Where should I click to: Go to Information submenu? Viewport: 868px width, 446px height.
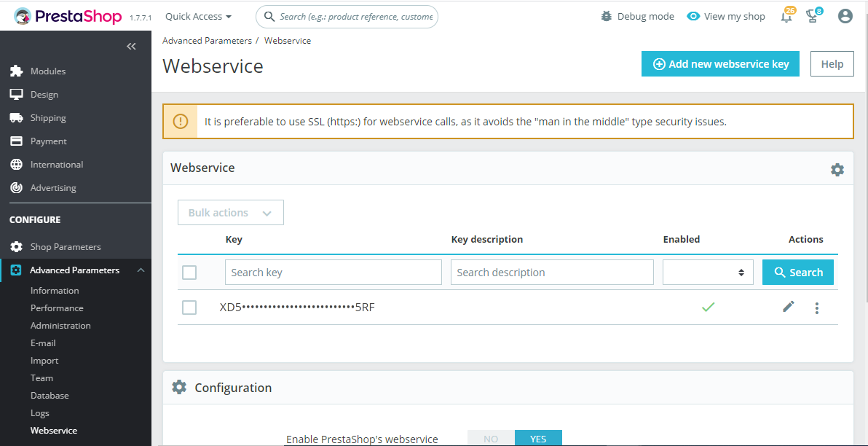click(x=54, y=290)
